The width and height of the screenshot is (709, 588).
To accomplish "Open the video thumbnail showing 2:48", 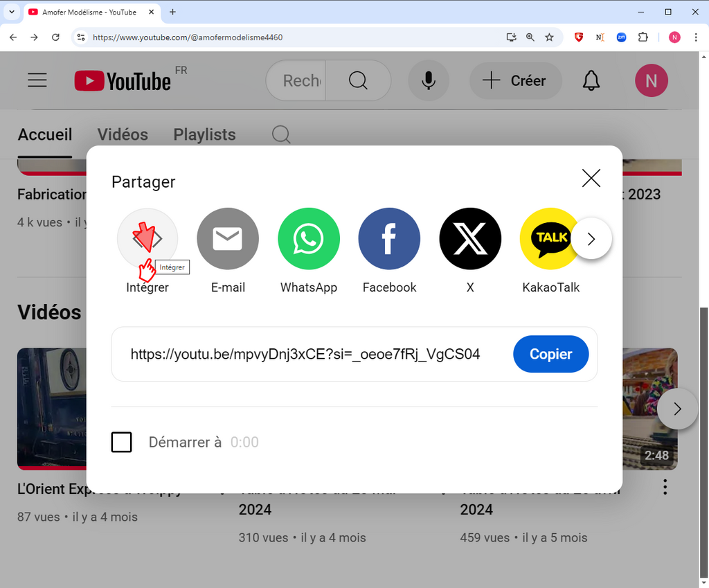I will [x=649, y=409].
